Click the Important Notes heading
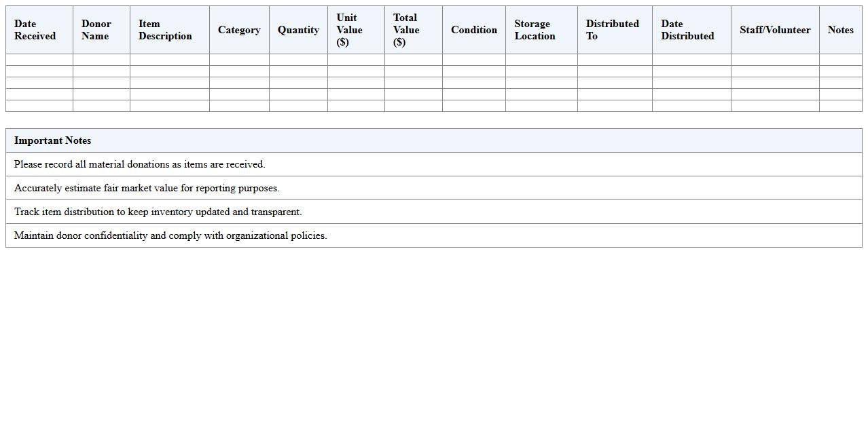Viewport: 868px width, 441px height. (53, 140)
